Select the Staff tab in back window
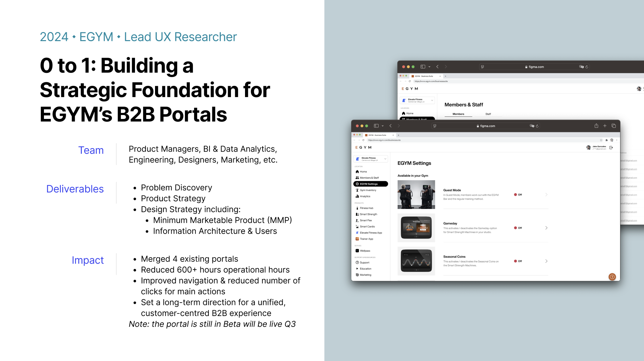 click(488, 114)
